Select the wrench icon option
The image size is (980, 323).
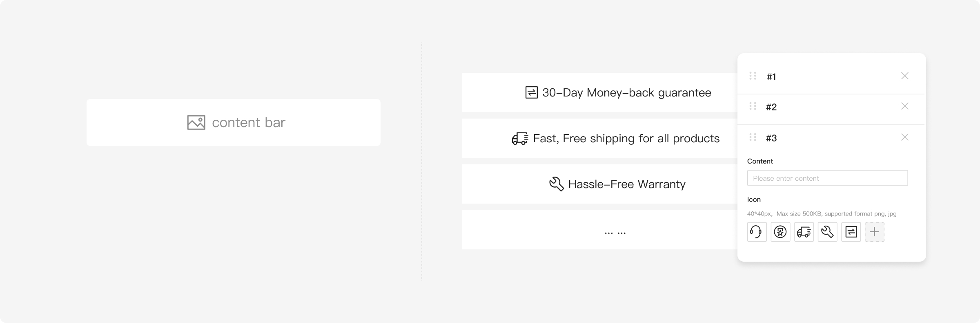[827, 232]
